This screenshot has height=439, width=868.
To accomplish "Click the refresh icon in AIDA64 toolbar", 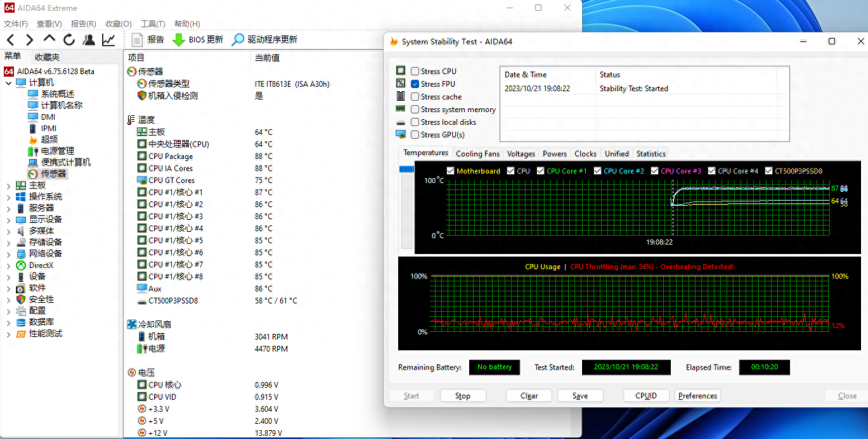I will 69,40.
